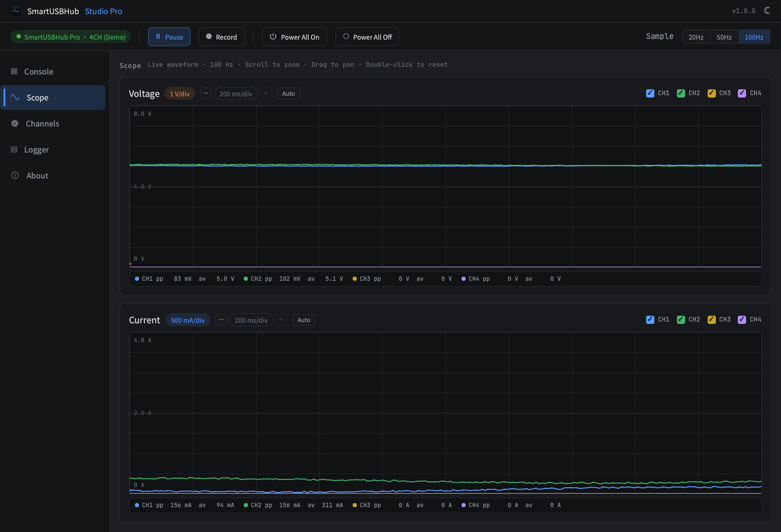Viewport: 781px width, 532px height.
Task: Decrease Voltage time base with minus
Action: point(206,93)
